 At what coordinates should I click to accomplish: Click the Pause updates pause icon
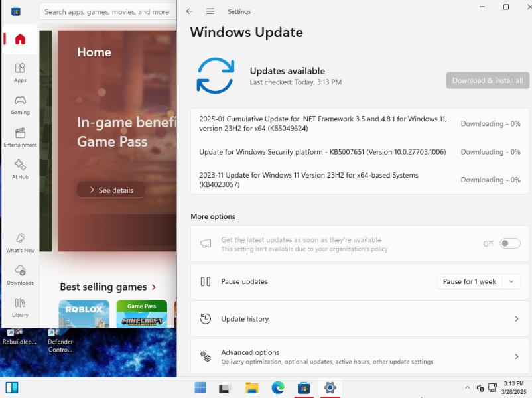[x=206, y=281]
